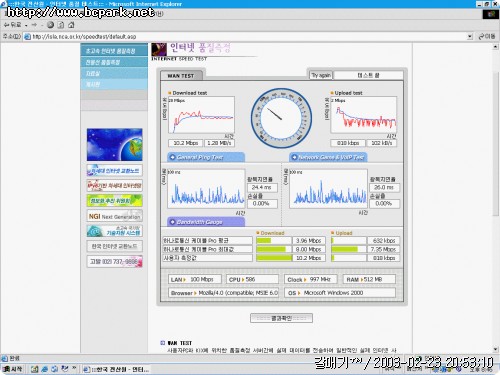Go back with the 뒤로 arrow button
This screenshot has width=500, height=375.
point(12,25)
